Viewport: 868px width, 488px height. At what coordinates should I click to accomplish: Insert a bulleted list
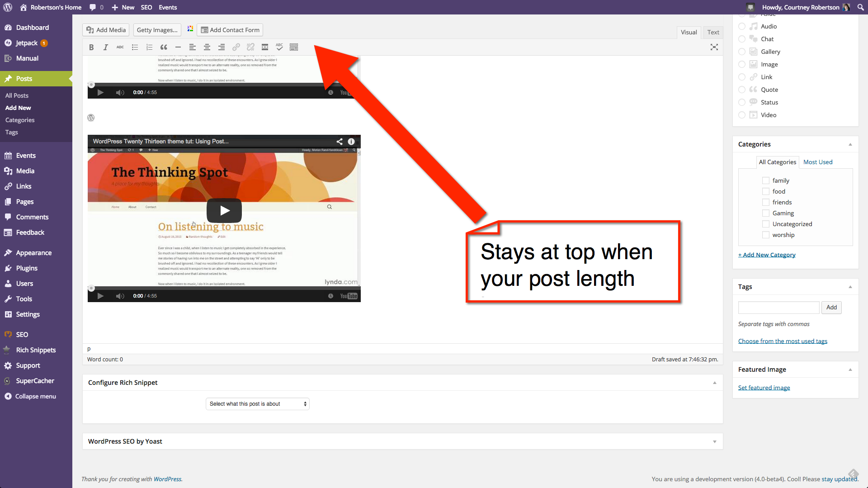[135, 47]
